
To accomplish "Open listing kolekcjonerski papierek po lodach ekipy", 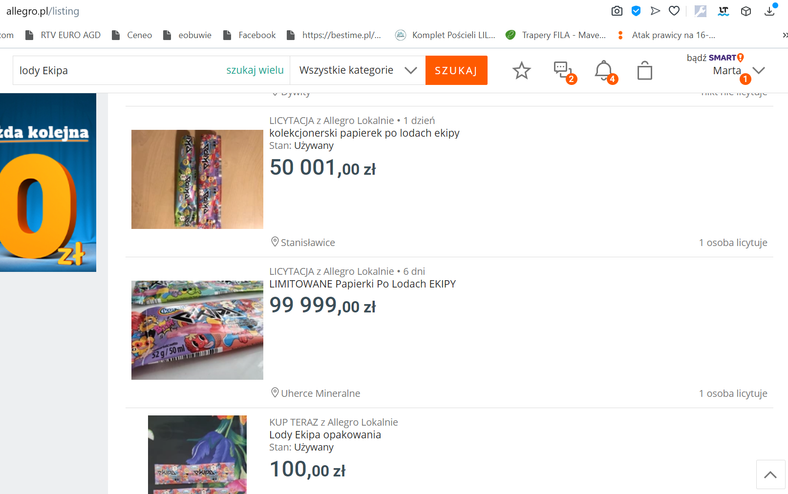I will coord(364,133).
